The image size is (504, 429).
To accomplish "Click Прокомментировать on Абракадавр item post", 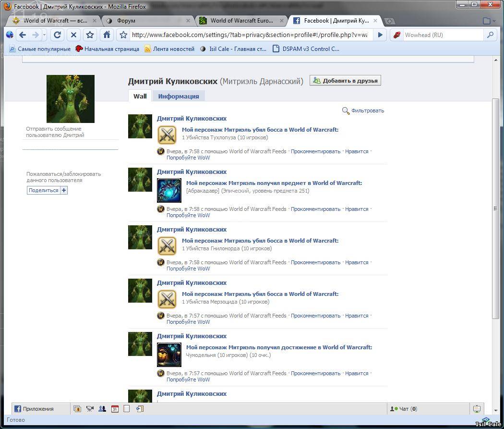I will coord(315,209).
